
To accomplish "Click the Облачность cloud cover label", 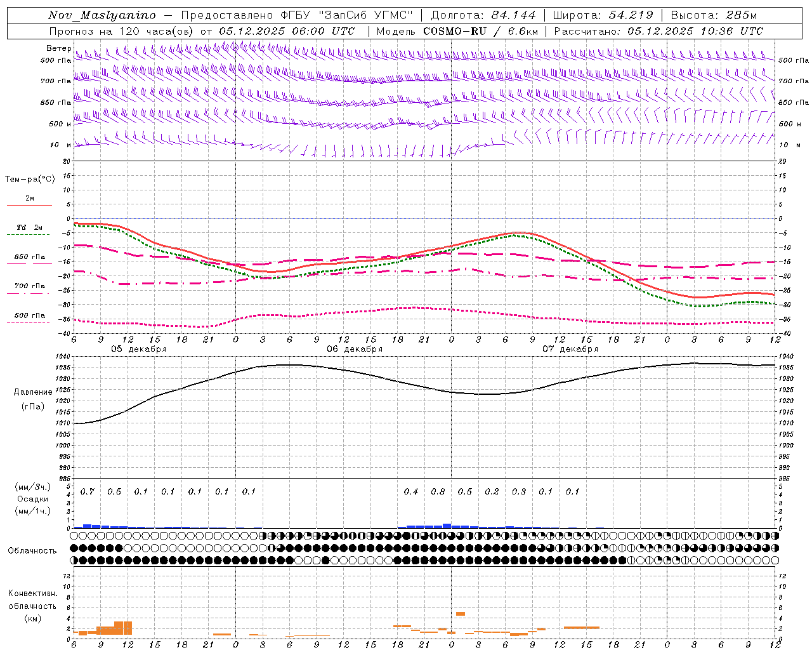I will (32, 551).
